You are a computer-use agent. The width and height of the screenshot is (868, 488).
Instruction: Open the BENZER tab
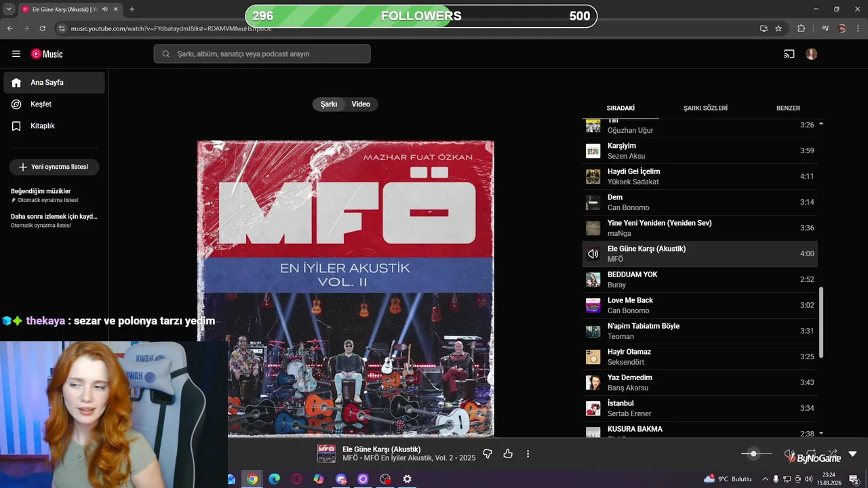[788, 108]
